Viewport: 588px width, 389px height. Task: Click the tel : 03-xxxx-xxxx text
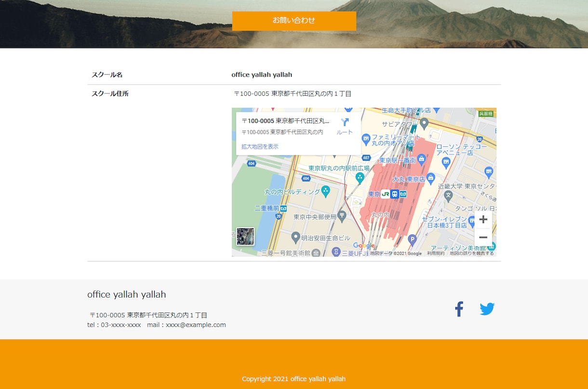pyautogui.click(x=114, y=325)
